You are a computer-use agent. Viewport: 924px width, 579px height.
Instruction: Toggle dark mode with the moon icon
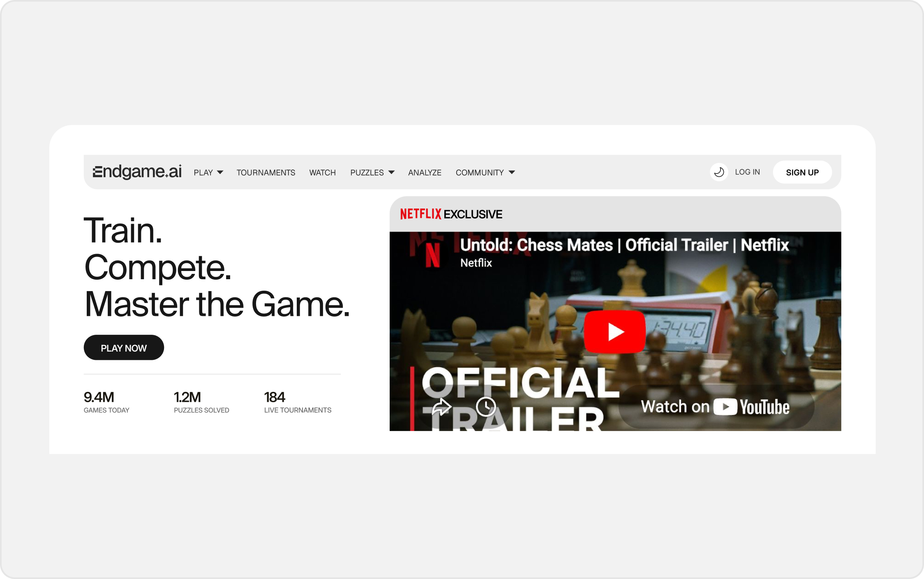pos(719,172)
